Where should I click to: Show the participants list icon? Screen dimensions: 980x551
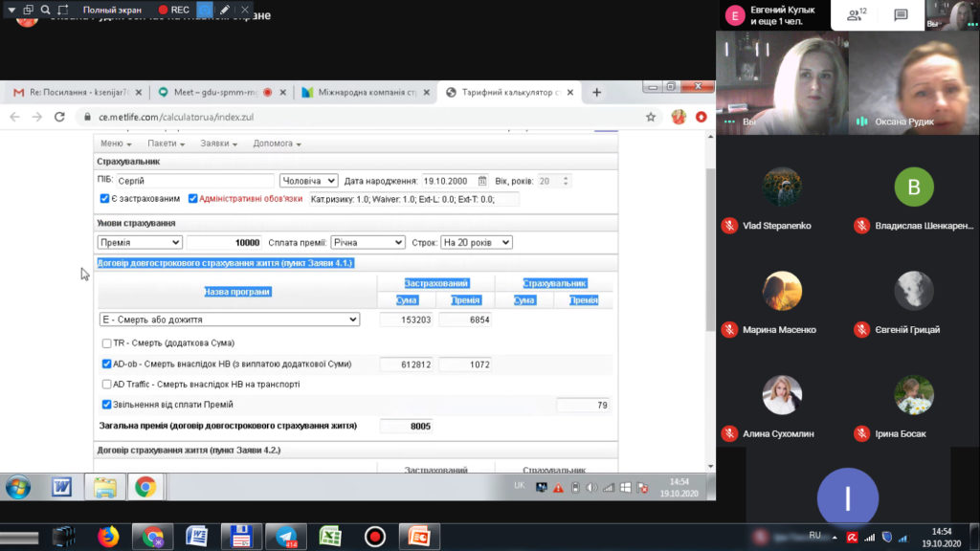[x=857, y=15]
